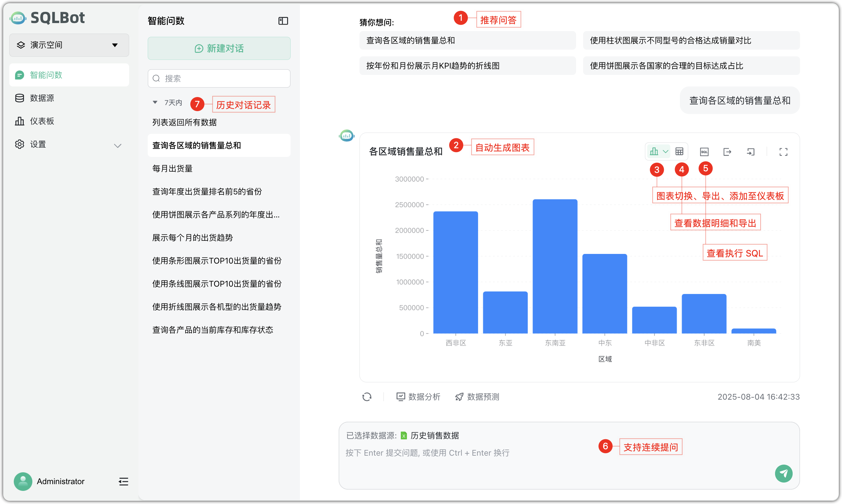The width and height of the screenshot is (842, 504).
Task: Switch the chart to table view
Action: click(x=679, y=151)
